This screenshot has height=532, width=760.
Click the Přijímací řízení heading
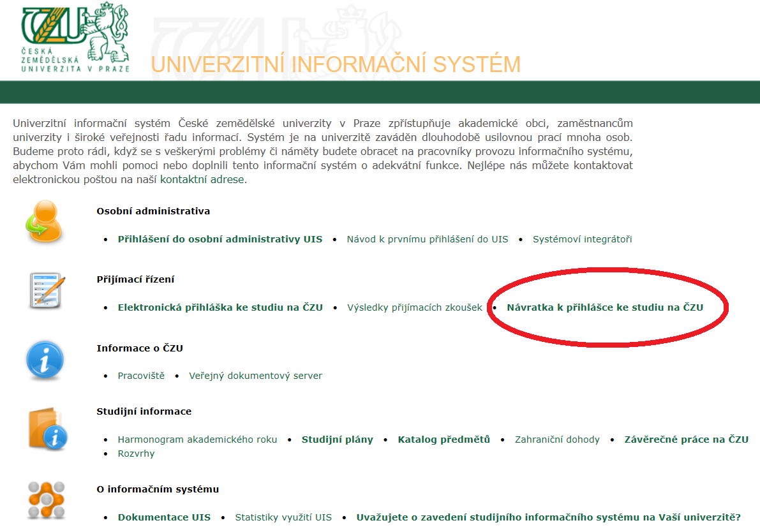click(135, 279)
